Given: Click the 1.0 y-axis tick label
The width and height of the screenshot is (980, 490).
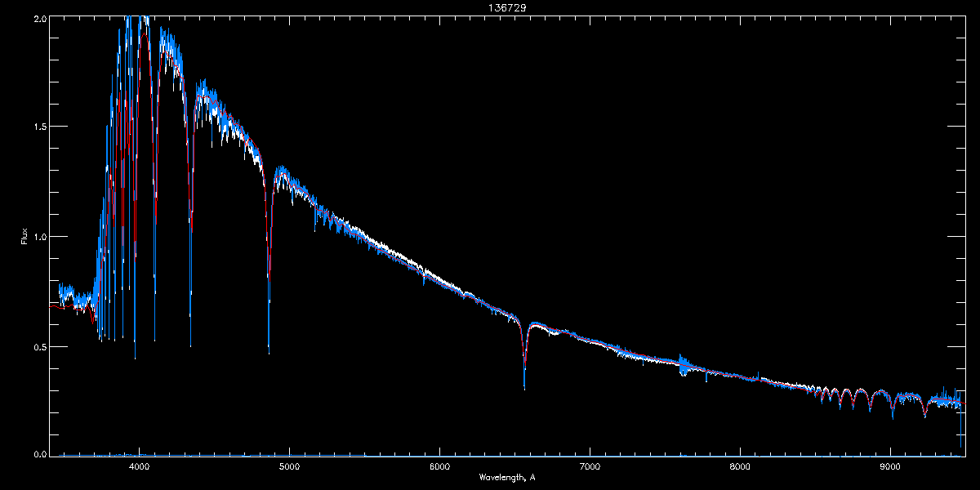Looking at the screenshot, I should click(x=39, y=237).
